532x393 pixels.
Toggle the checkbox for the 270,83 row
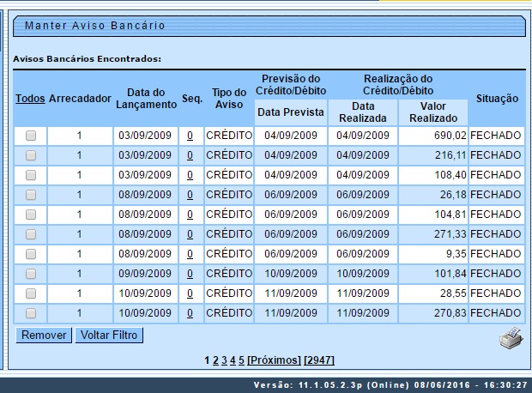coord(31,313)
